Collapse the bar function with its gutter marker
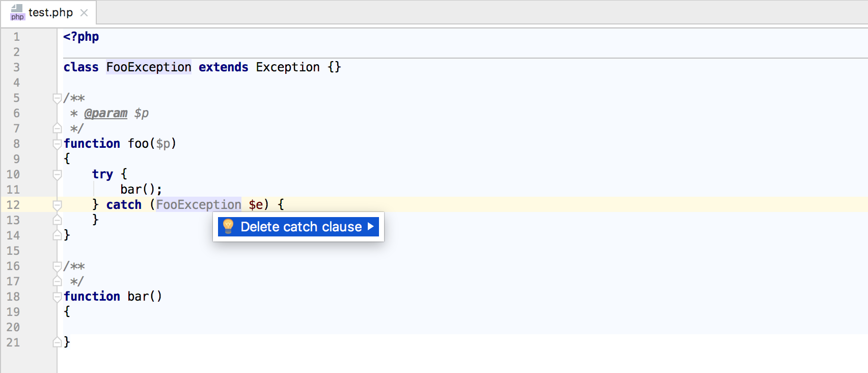 (57, 297)
